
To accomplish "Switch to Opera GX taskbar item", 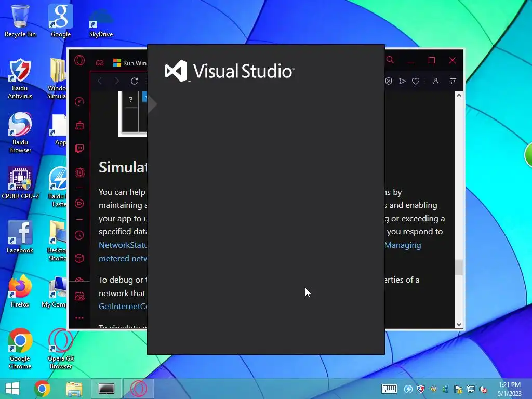I will tap(138, 389).
